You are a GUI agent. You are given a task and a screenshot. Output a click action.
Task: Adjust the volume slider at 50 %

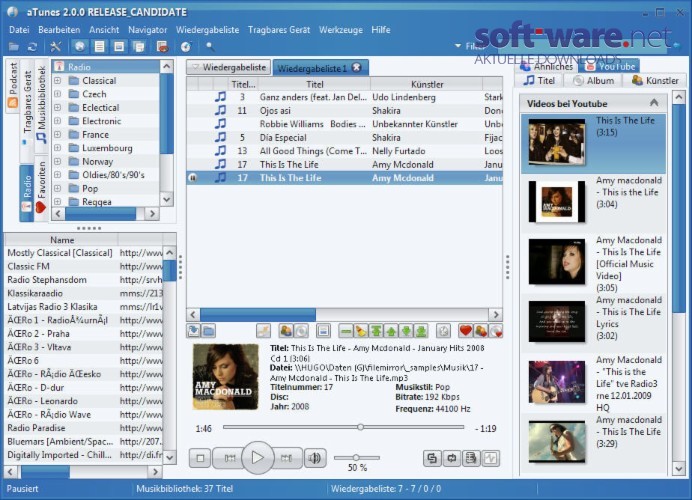coord(357,458)
